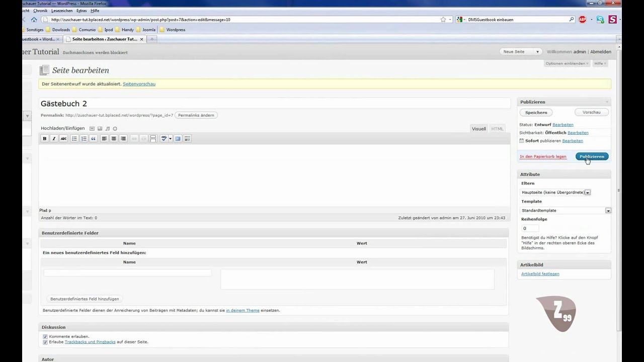The width and height of the screenshot is (644, 362).
Task: Open new tab with plus button
Action: tap(152, 39)
